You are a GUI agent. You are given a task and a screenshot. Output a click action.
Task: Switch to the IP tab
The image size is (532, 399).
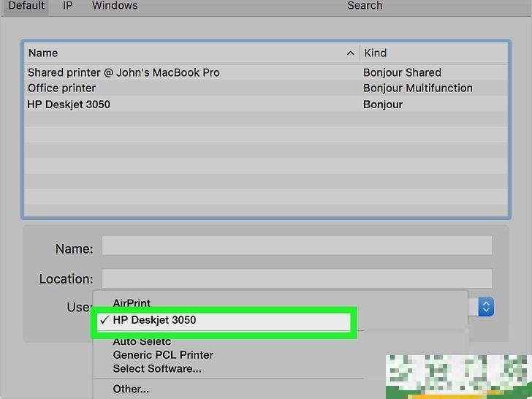(x=67, y=6)
